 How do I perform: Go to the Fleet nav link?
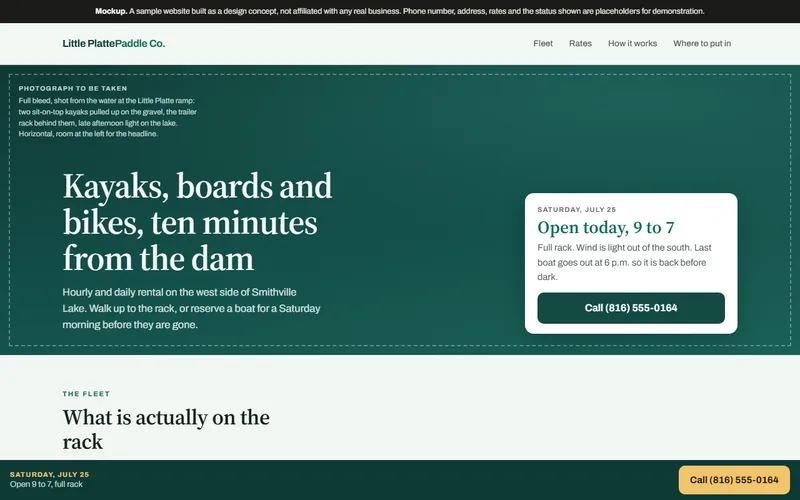click(543, 43)
